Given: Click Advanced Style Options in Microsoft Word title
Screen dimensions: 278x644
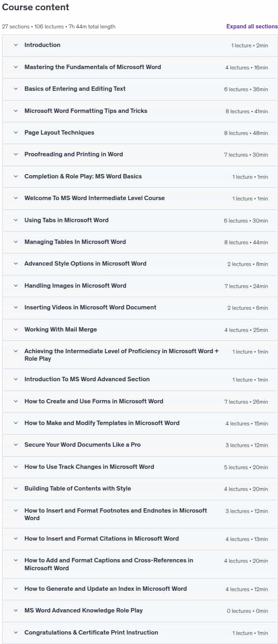Looking at the screenshot, I should [85, 264].
